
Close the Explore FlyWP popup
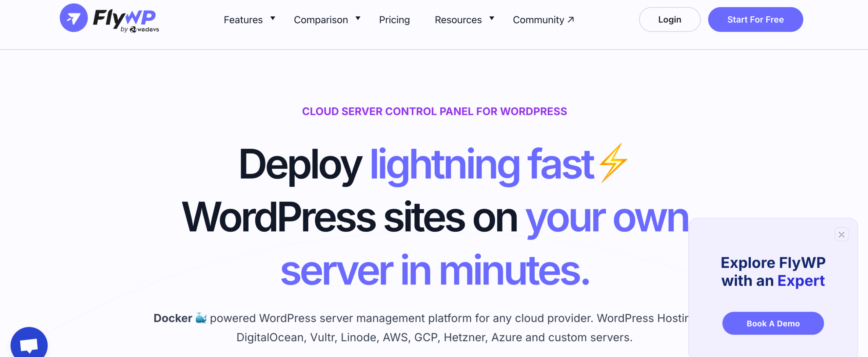841,234
